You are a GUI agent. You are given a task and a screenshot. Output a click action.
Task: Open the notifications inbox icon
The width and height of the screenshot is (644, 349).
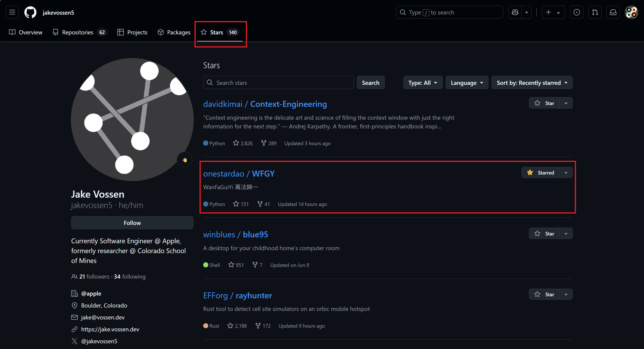point(613,12)
